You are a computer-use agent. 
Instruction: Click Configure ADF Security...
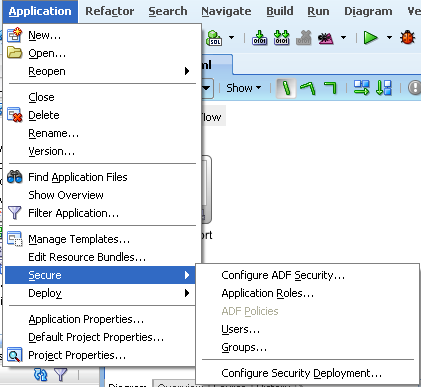[x=307, y=275]
